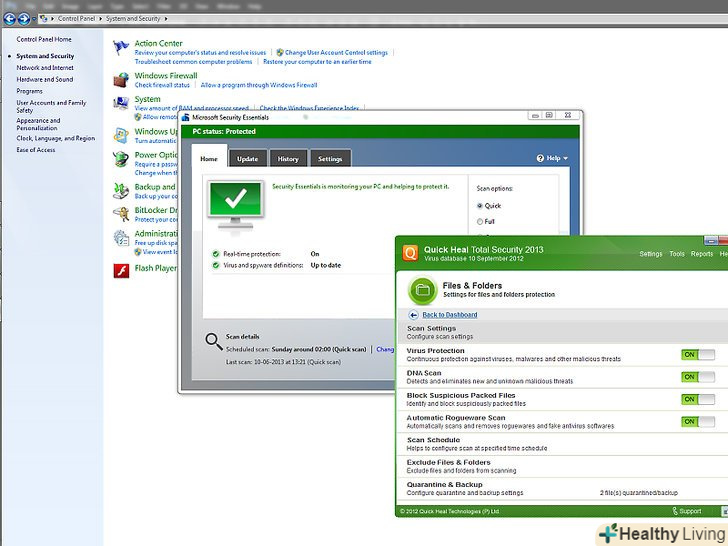Click the Support phone icon in Quick Heal
Screen dimensions: 728x546
675,511
